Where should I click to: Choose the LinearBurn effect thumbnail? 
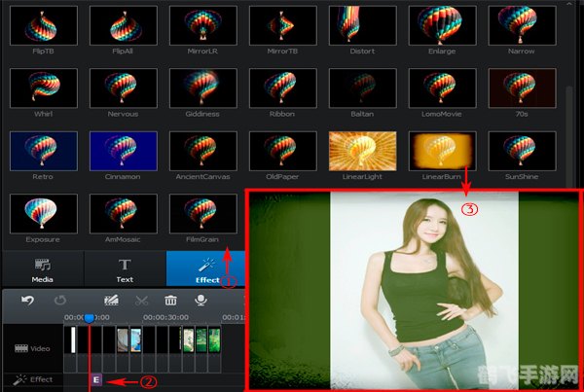[443, 151]
